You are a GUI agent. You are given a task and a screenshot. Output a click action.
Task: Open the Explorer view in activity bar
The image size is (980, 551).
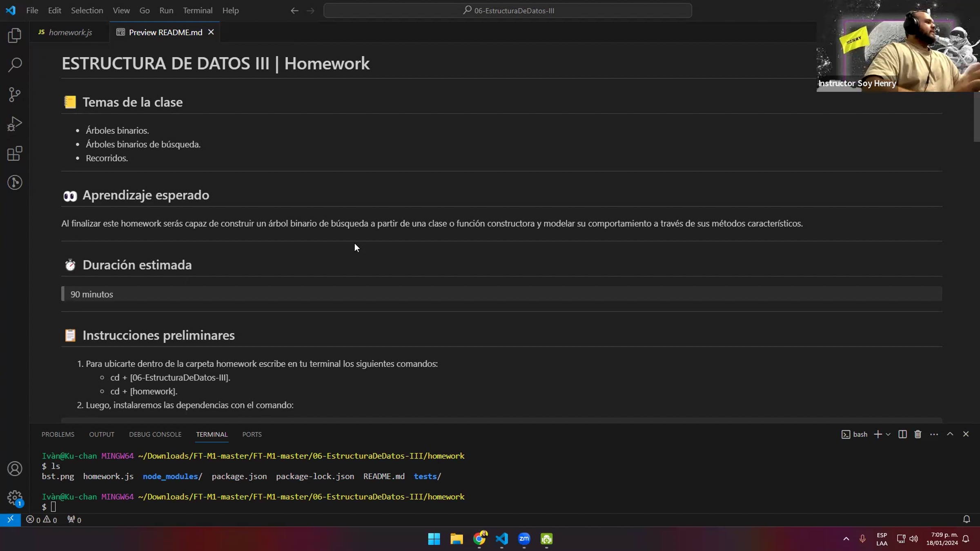15,36
